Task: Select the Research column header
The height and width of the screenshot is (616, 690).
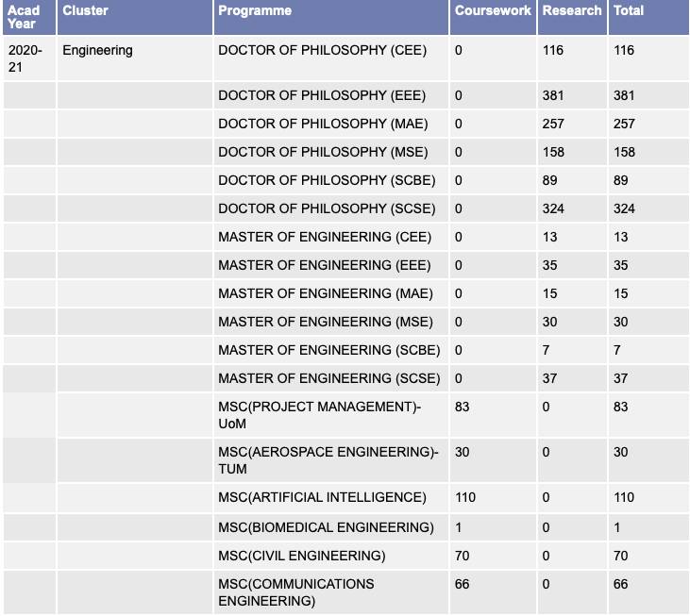Action: 572,11
